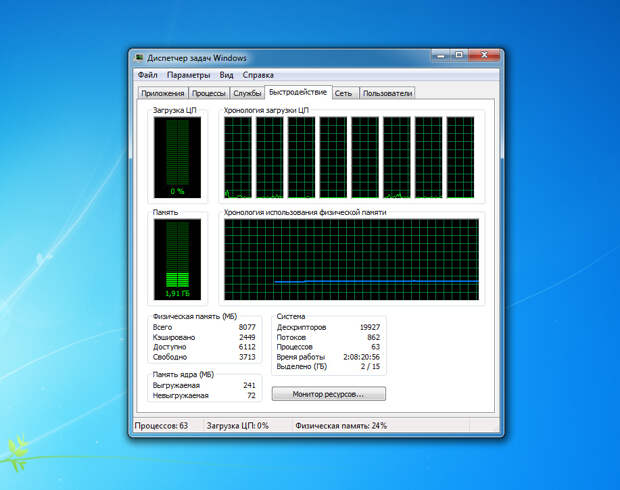620x490 pixels.
Task: Click the Загрузка ЦП gauge showing 0 %
Action: (177, 157)
